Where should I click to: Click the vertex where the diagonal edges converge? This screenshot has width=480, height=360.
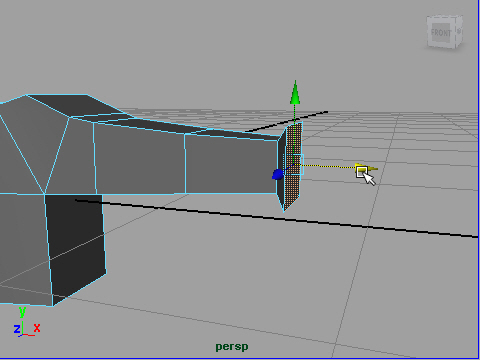(44, 194)
